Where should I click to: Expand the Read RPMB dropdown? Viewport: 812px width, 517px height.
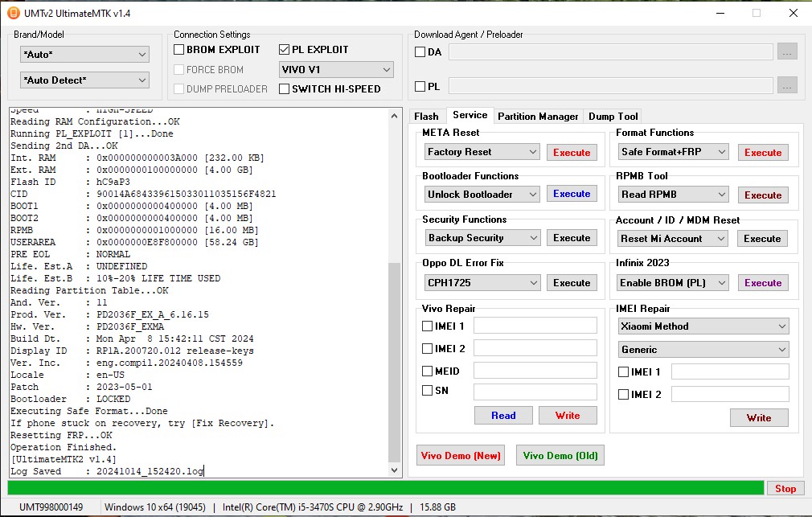tap(673, 195)
